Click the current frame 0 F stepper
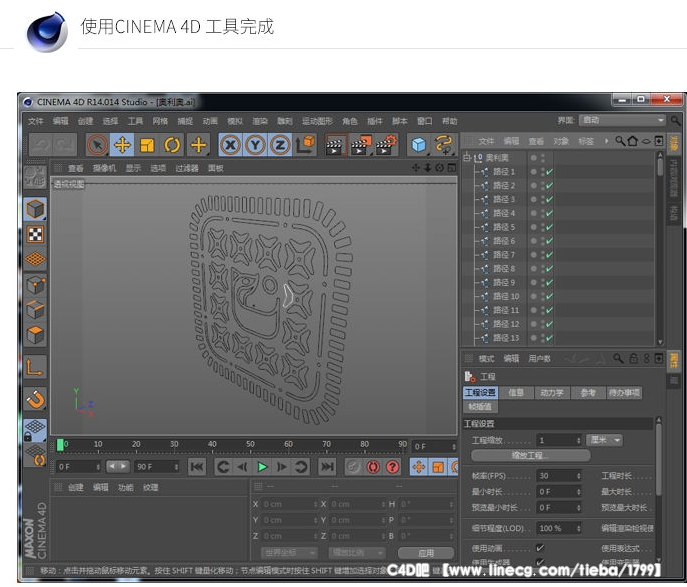This screenshot has height=587, width=687. tap(454, 446)
